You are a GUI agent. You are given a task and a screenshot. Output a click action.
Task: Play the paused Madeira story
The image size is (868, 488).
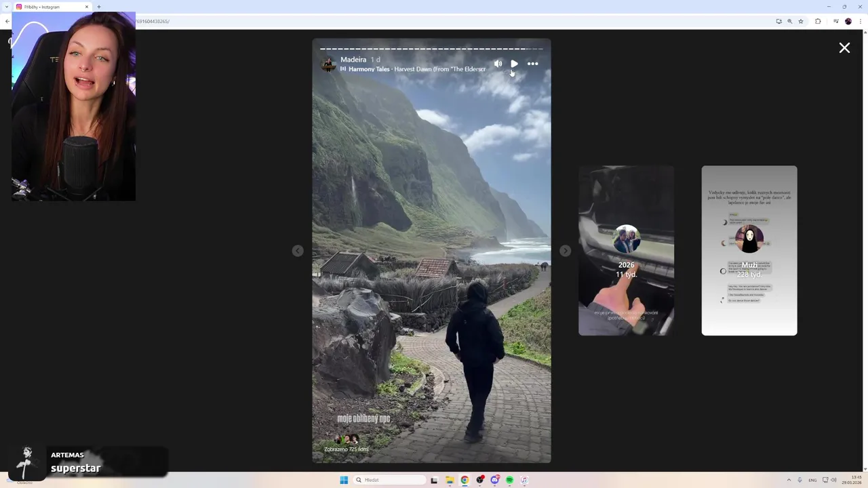pyautogui.click(x=514, y=64)
